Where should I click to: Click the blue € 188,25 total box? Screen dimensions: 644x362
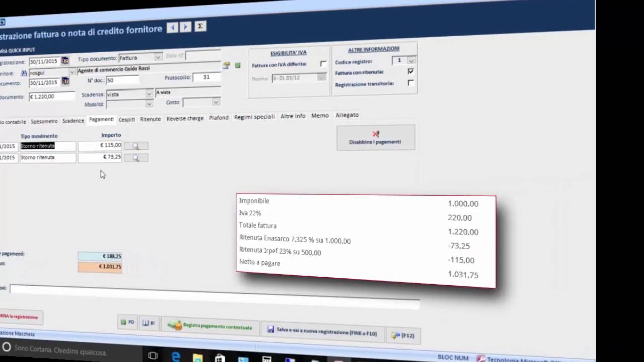(100, 256)
